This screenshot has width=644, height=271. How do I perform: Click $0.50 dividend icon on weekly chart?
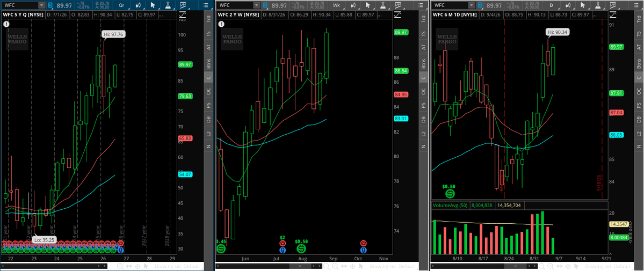click(301, 248)
